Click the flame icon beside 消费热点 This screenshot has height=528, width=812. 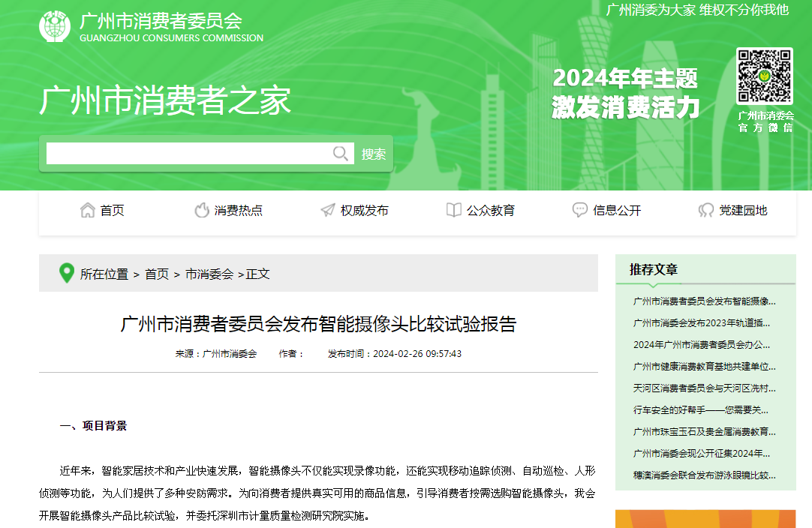click(x=202, y=211)
